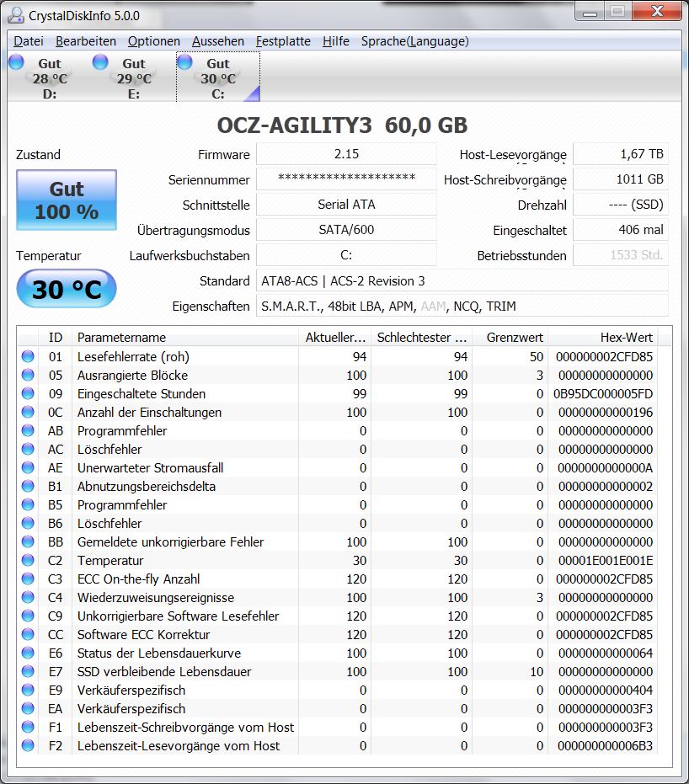Click the OCZ-AGILITY3 60,0 GB drive title
The width and height of the screenshot is (689, 784).
[x=342, y=125]
